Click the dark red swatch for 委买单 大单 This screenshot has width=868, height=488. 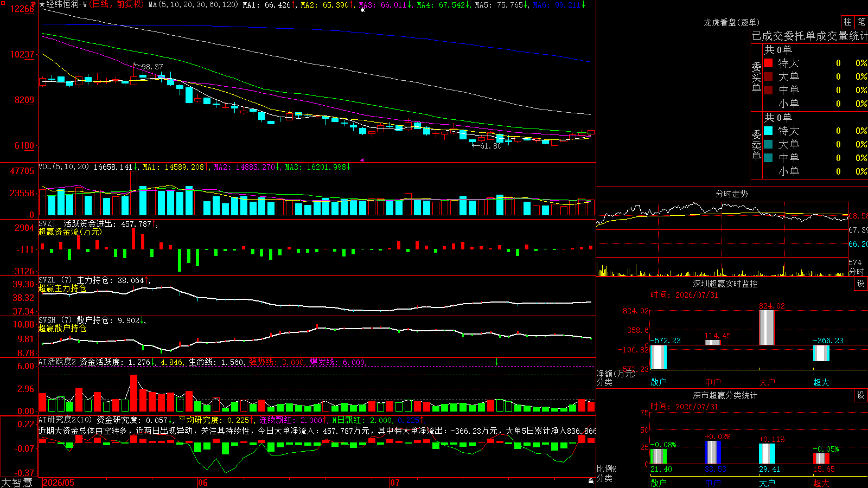coord(768,76)
